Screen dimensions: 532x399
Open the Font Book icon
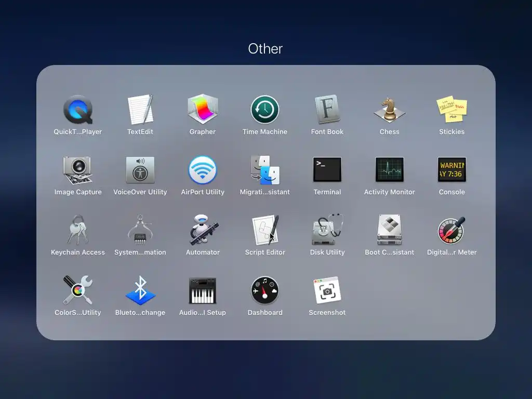(x=327, y=109)
